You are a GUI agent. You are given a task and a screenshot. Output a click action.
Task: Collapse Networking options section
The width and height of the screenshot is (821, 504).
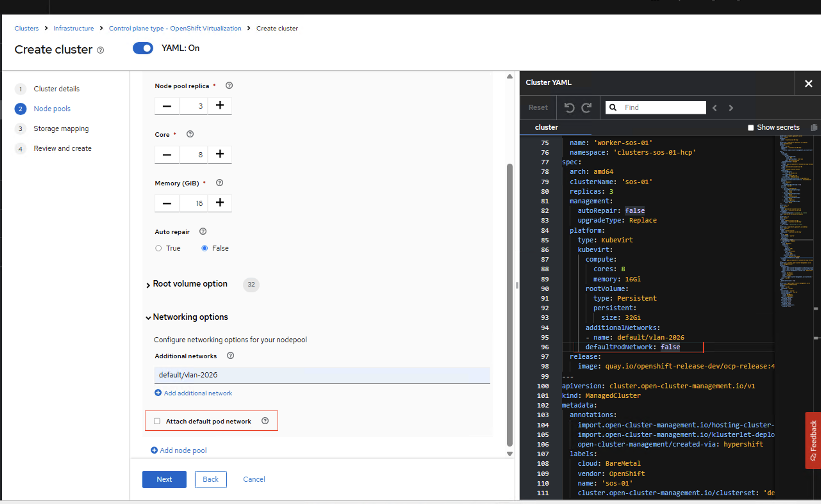190,317
